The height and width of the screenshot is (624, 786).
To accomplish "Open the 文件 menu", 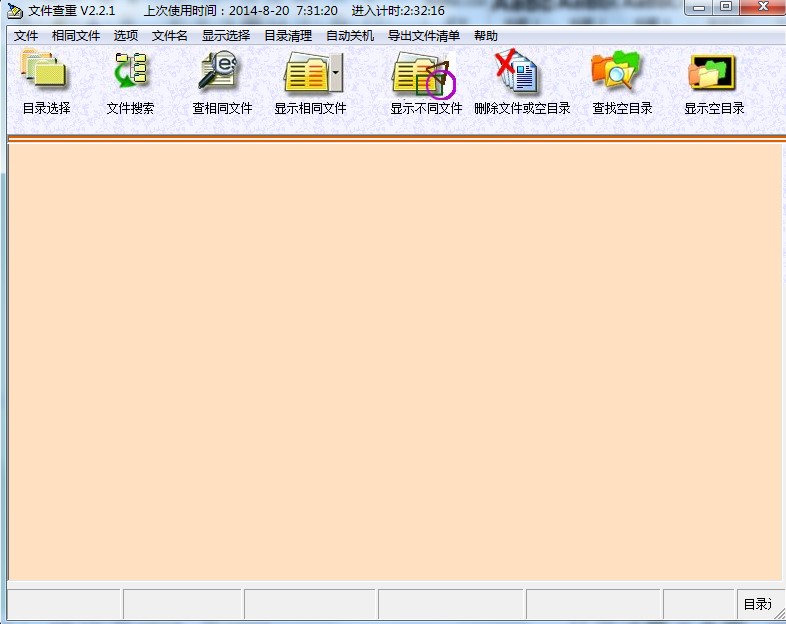I will pyautogui.click(x=26, y=36).
